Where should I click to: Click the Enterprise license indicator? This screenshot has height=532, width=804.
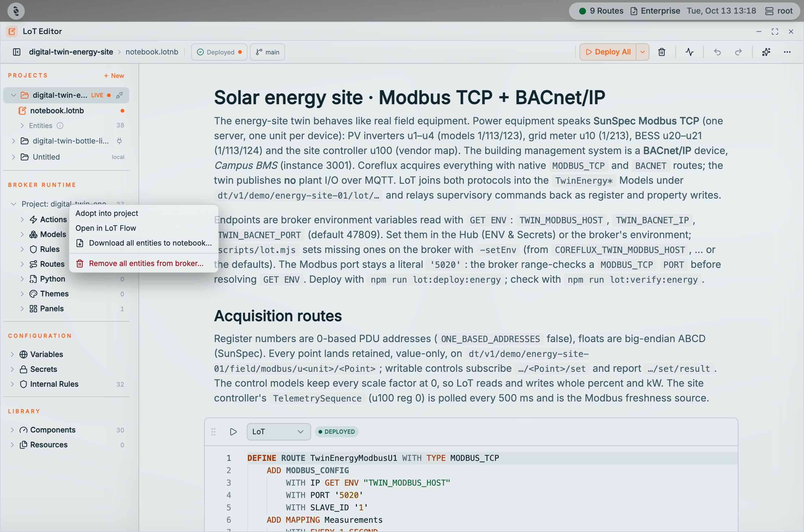tap(655, 11)
